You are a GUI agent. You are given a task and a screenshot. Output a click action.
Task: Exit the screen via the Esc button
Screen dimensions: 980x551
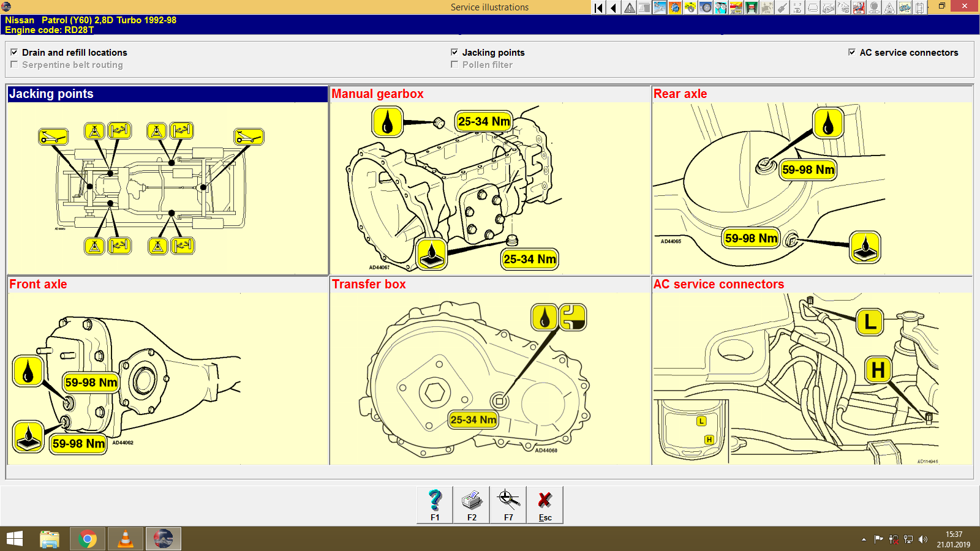(545, 504)
